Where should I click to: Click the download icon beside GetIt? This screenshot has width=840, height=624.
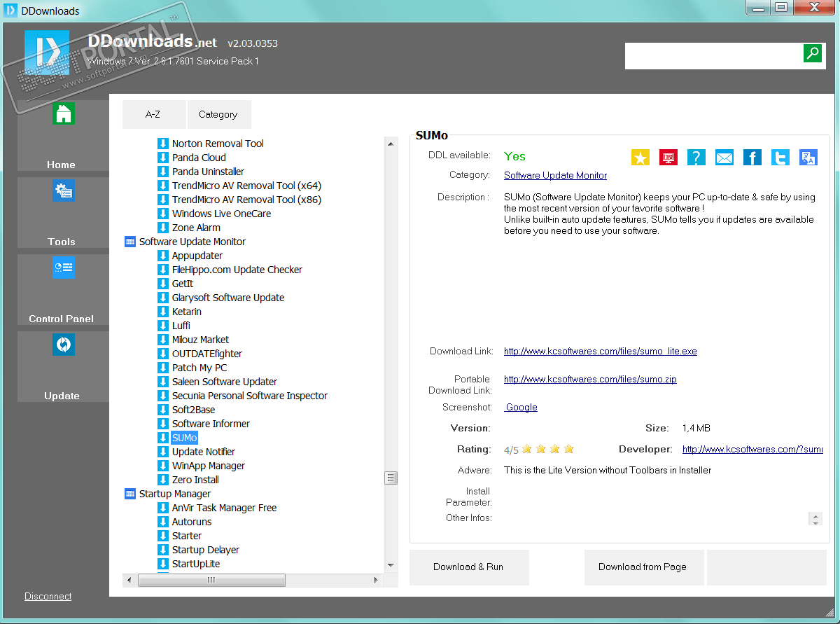163,284
